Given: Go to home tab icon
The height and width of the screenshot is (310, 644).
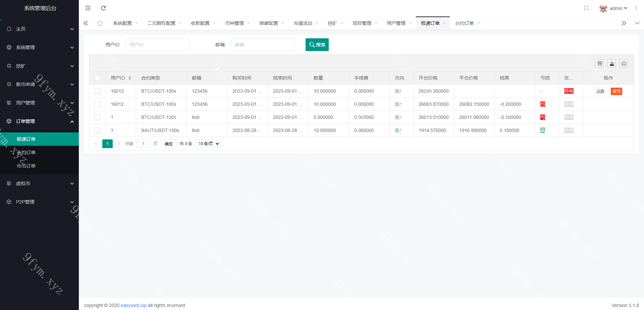Looking at the screenshot, I should tap(100, 23).
